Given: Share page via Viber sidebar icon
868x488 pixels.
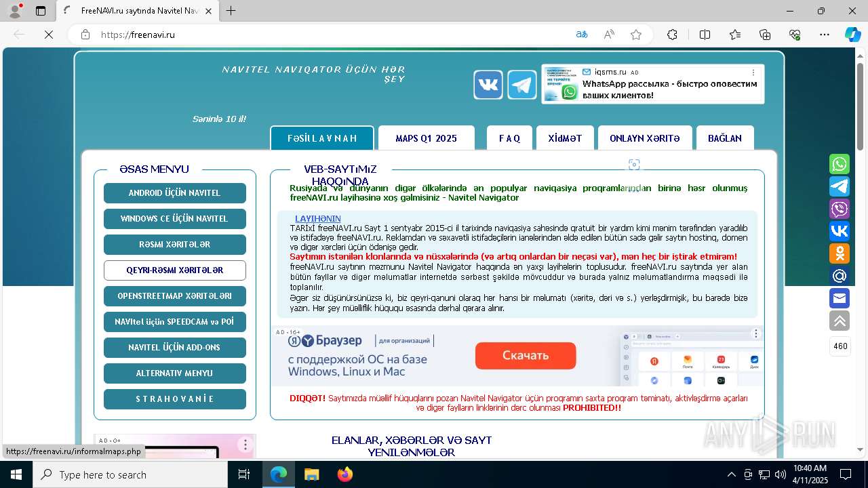Looking at the screenshot, I should click(840, 209).
